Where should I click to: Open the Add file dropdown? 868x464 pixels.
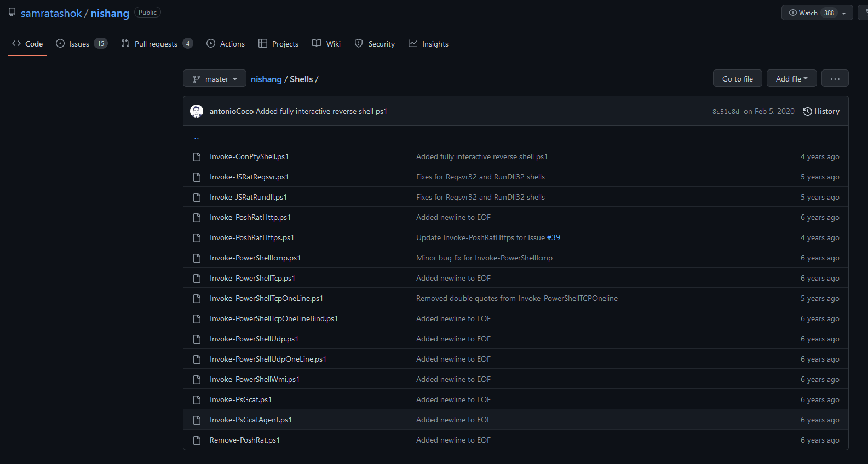pos(791,79)
